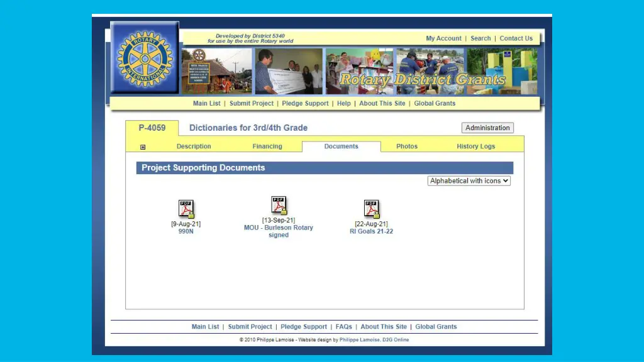This screenshot has height=362, width=644.
Task: Click the village signboard banner photo
Action: point(217,72)
